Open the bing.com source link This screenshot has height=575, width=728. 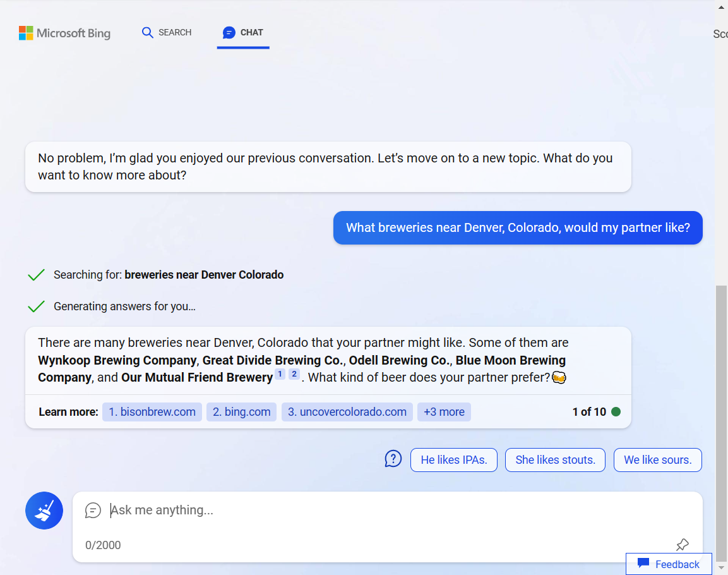[x=241, y=411]
